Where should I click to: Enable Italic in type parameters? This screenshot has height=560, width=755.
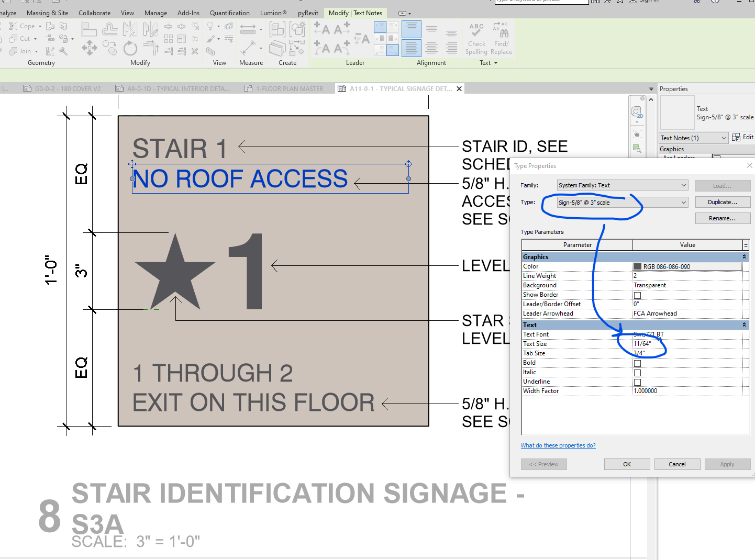(x=637, y=373)
